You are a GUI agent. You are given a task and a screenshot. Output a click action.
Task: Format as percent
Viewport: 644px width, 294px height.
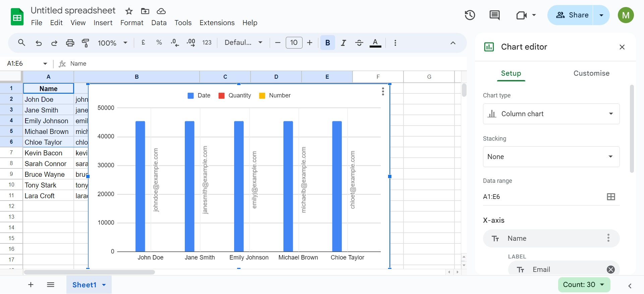[x=159, y=43]
